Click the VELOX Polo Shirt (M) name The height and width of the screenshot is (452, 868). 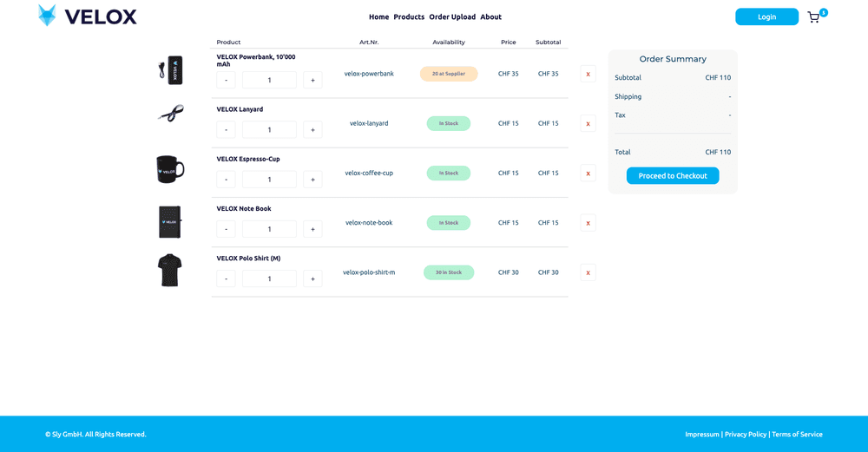(248, 259)
